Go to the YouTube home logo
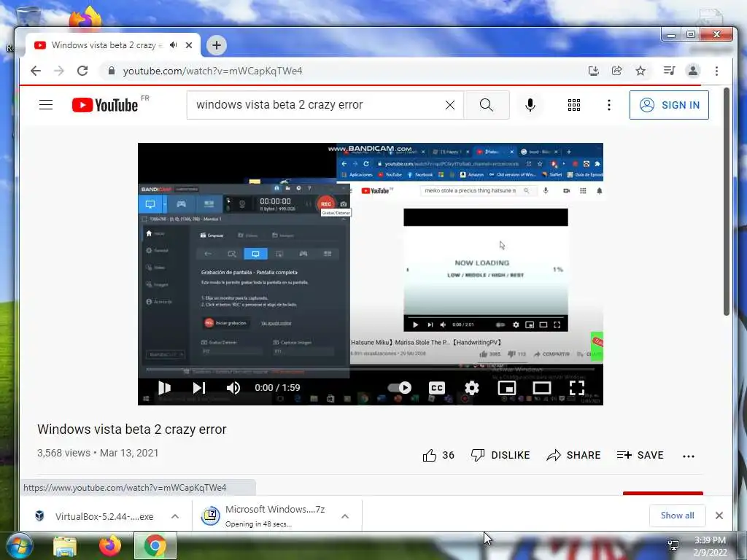 [105, 105]
